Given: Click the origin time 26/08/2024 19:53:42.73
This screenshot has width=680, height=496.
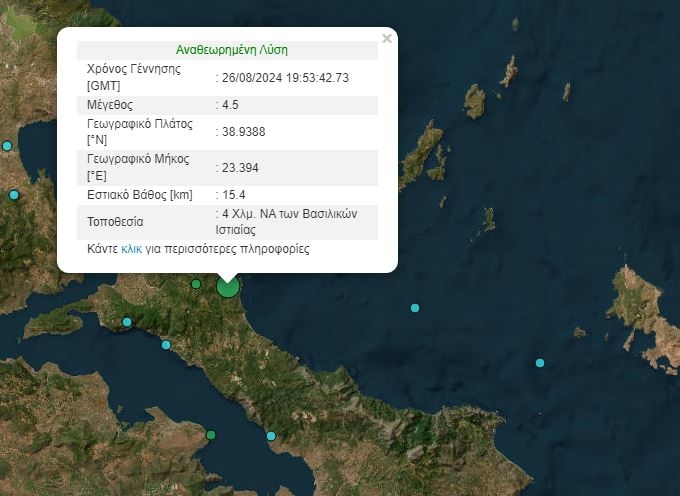Looking at the screenshot, I should click(285, 78).
